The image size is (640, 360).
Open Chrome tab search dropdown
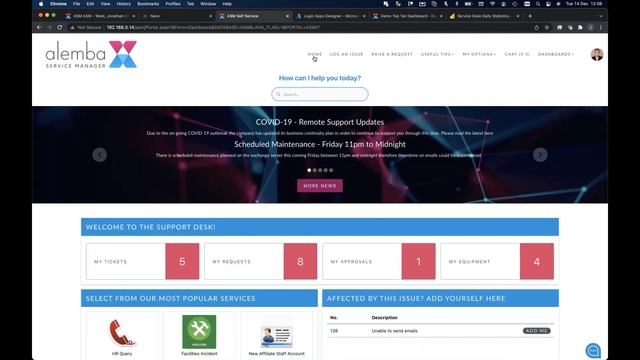(601, 16)
